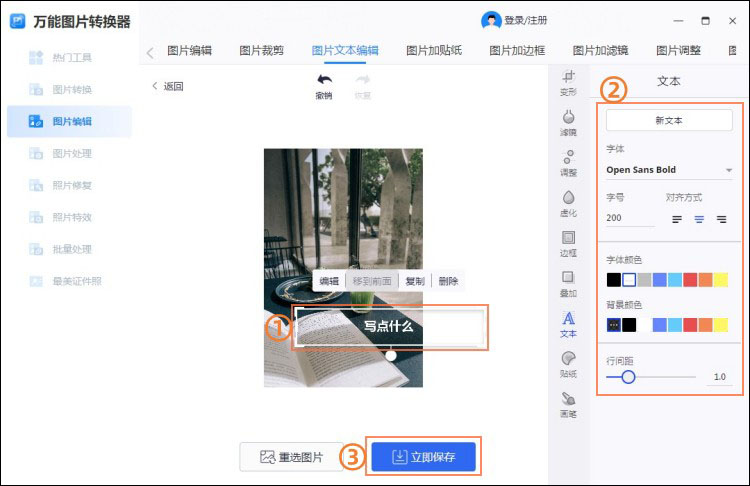Open the 滤镜 filter tool
Screen dimensions: 750x486
coord(568,123)
